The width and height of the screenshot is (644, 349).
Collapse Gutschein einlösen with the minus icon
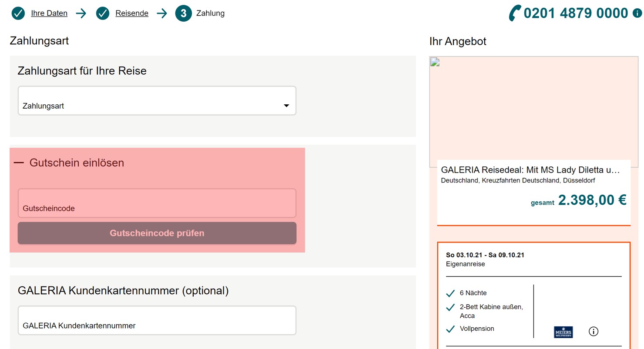pyautogui.click(x=19, y=163)
